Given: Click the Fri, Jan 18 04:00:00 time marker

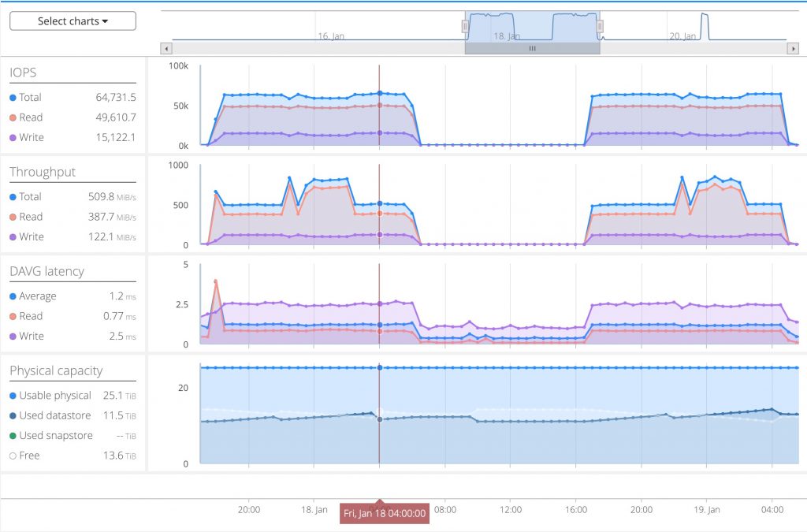Looking at the screenshot, I should 385,513.
